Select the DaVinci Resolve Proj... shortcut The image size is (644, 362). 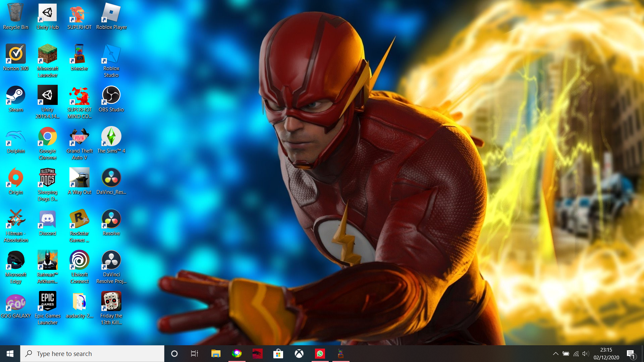coord(111,267)
